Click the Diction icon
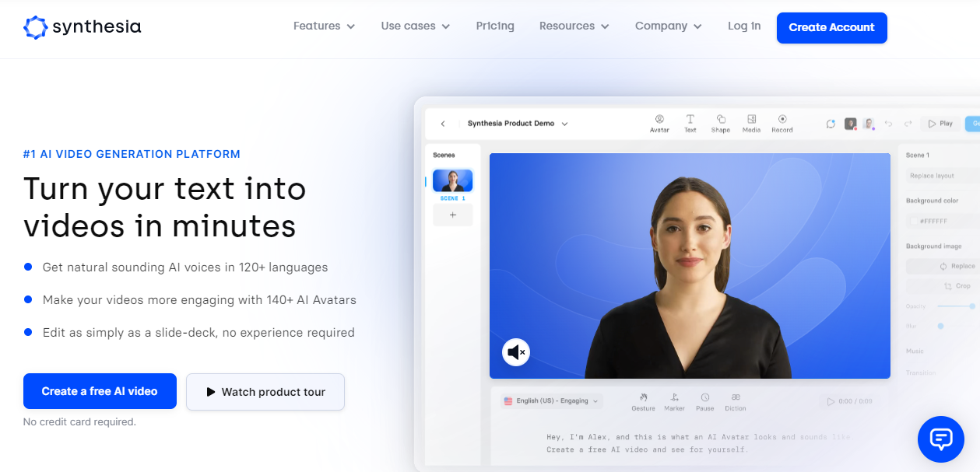980x472 pixels. coord(736,401)
